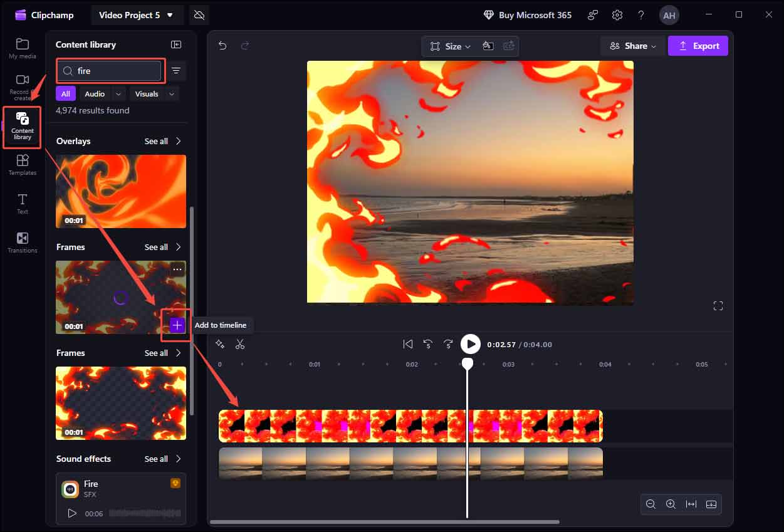Undo the last edit
This screenshot has height=532, width=784.
pyautogui.click(x=222, y=45)
